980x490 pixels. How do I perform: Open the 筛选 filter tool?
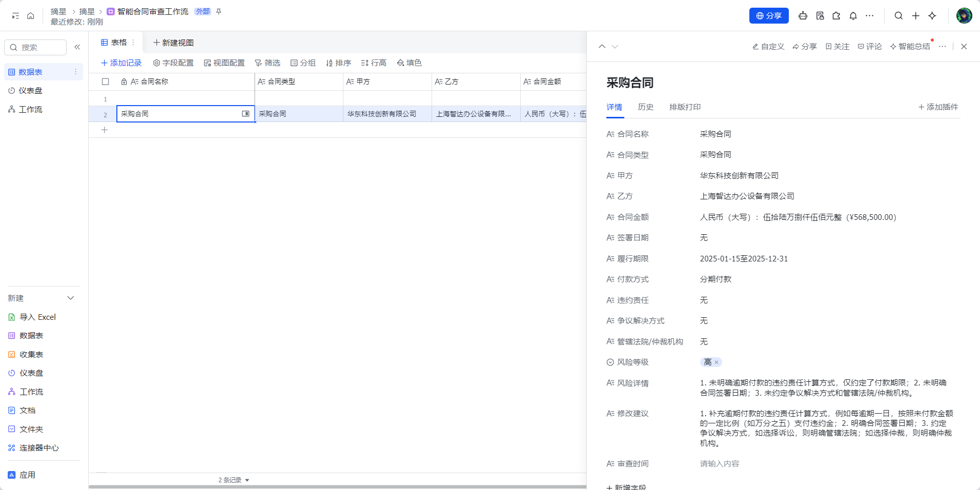[x=268, y=63]
